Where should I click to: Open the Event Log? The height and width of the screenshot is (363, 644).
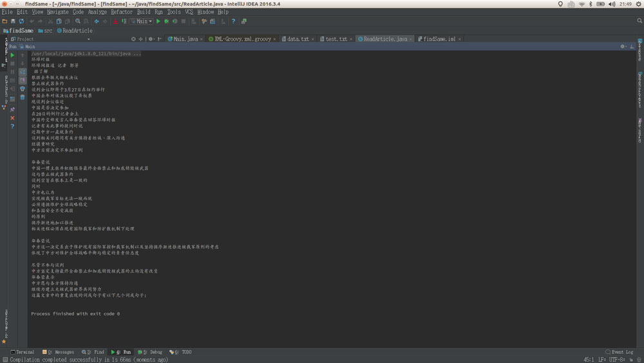620,352
